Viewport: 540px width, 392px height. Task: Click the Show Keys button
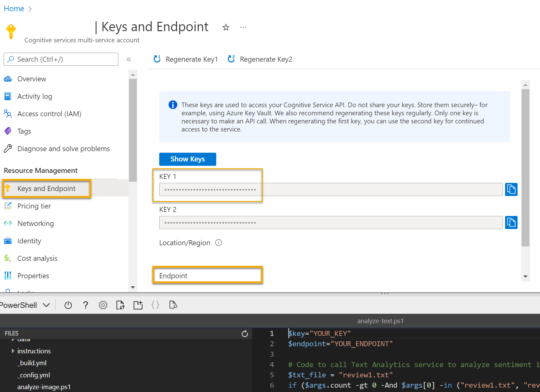coord(188,159)
